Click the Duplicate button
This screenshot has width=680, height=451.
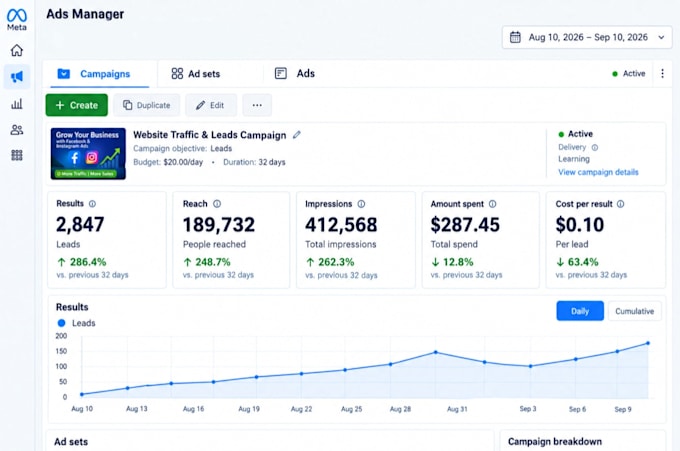pos(147,105)
